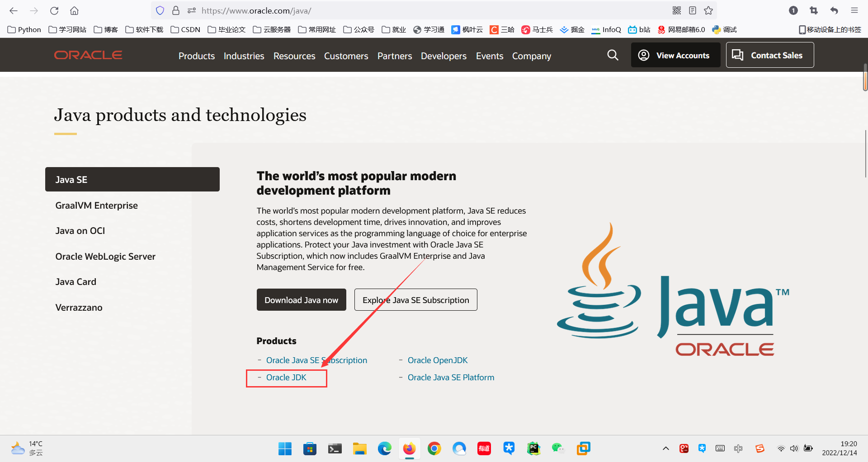Reload the current page
The height and width of the screenshot is (462, 868).
coord(54,10)
